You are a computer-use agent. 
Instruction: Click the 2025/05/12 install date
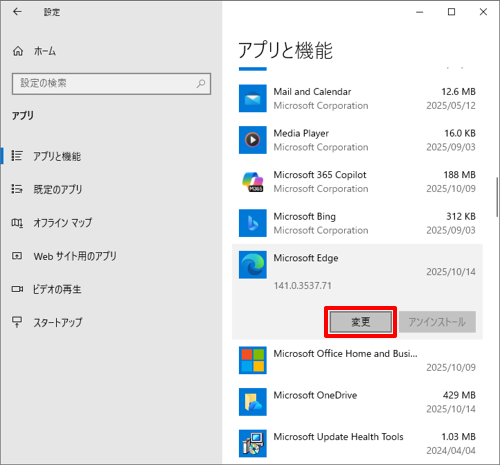click(451, 106)
